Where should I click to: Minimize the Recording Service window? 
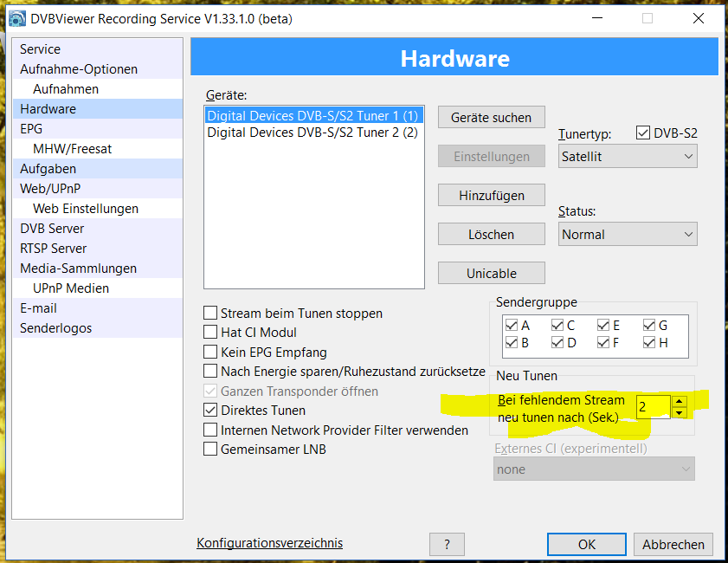[x=597, y=18]
